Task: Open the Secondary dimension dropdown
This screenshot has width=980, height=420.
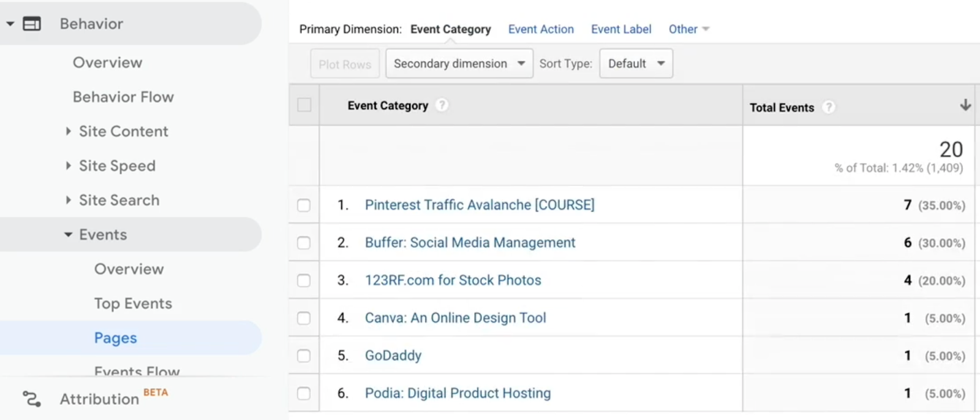Action: pyautogui.click(x=459, y=64)
